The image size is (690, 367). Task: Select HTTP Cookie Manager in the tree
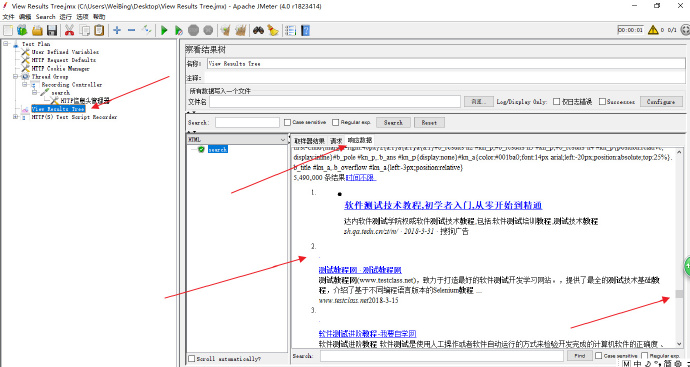pyautogui.click(x=60, y=69)
